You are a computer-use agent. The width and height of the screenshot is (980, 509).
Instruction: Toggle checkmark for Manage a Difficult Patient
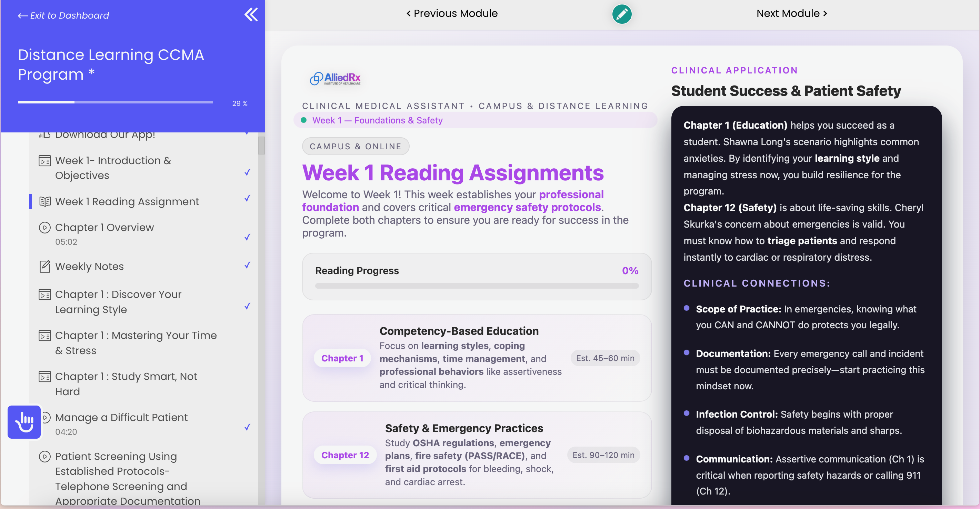point(247,427)
